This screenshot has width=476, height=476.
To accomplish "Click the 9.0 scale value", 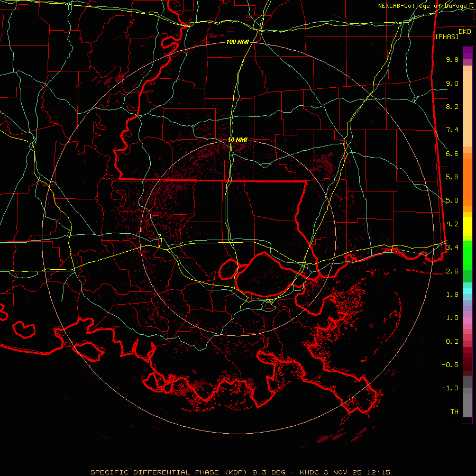I will tap(452, 83).
